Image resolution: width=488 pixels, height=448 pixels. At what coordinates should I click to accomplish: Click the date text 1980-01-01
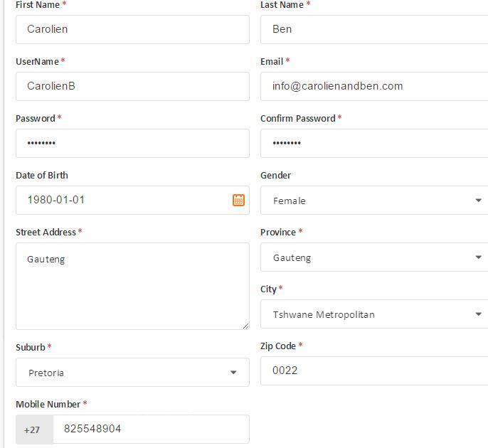tap(56, 200)
